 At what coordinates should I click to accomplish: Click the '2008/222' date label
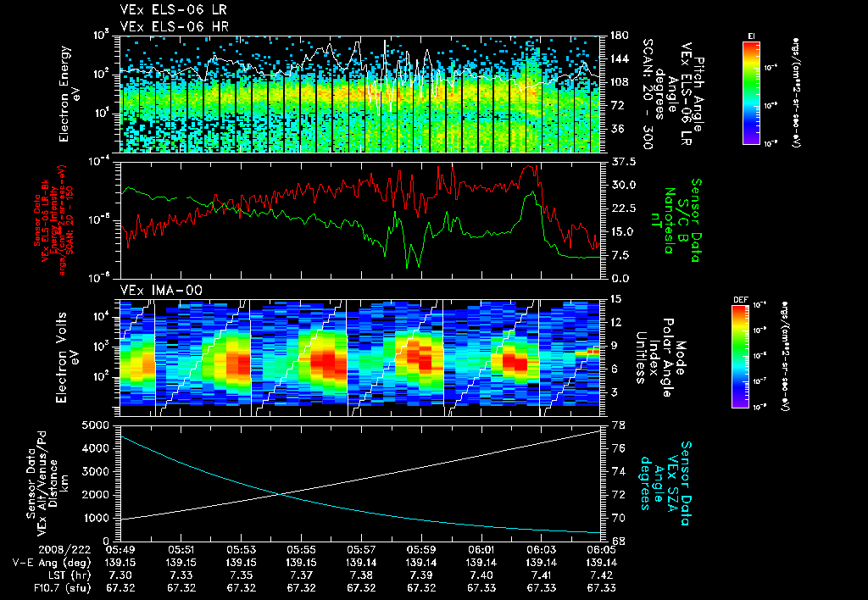[64, 550]
